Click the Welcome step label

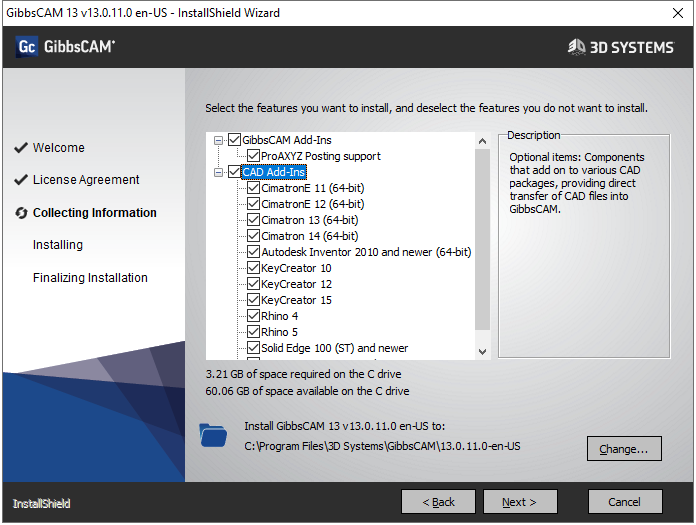click(x=59, y=148)
